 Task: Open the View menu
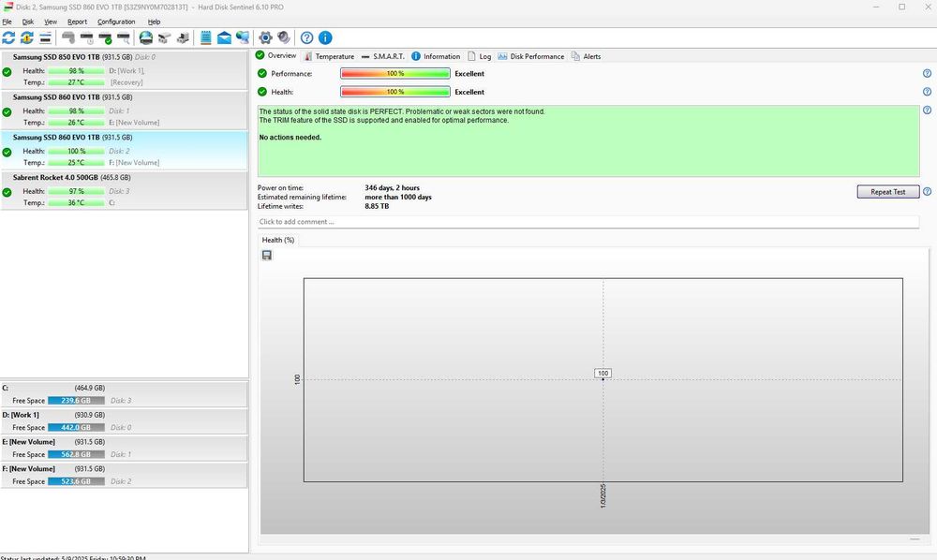pos(51,22)
